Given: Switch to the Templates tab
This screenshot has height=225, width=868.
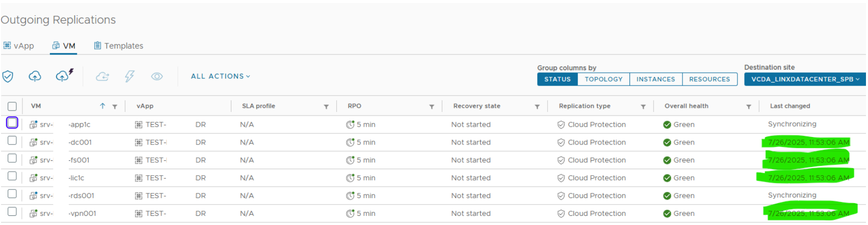Looking at the screenshot, I should (118, 46).
